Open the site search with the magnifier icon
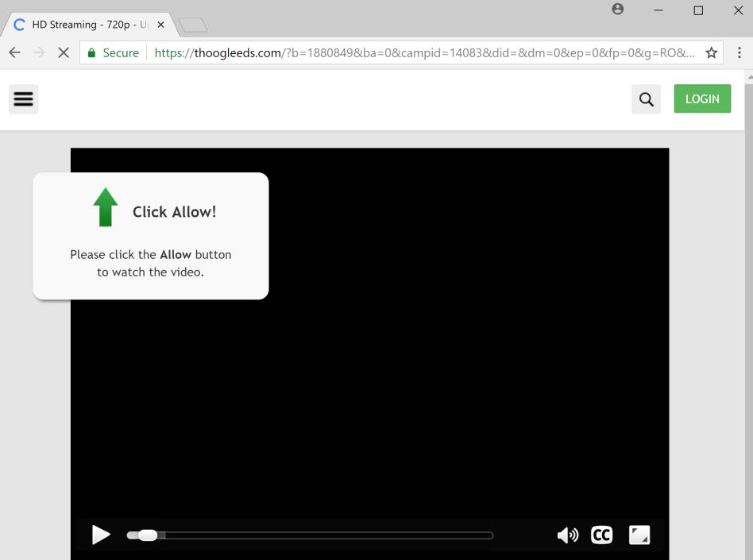 pyautogui.click(x=646, y=98)
